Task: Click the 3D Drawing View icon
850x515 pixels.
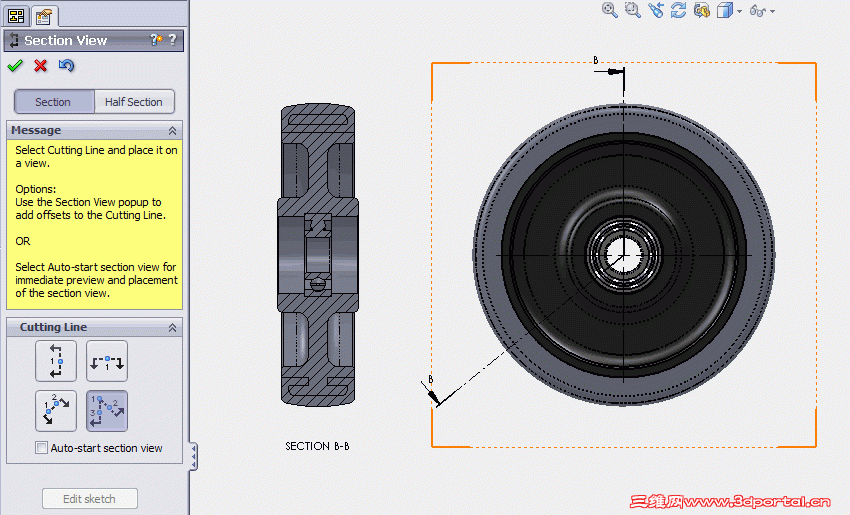Action: coord(701,10)
